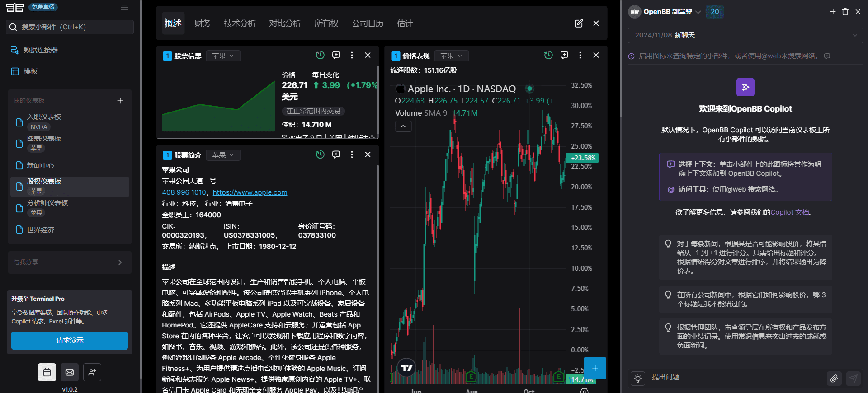Delete the chat with trash icon
This screenshot has width=868, height=393.
[845, 12]
